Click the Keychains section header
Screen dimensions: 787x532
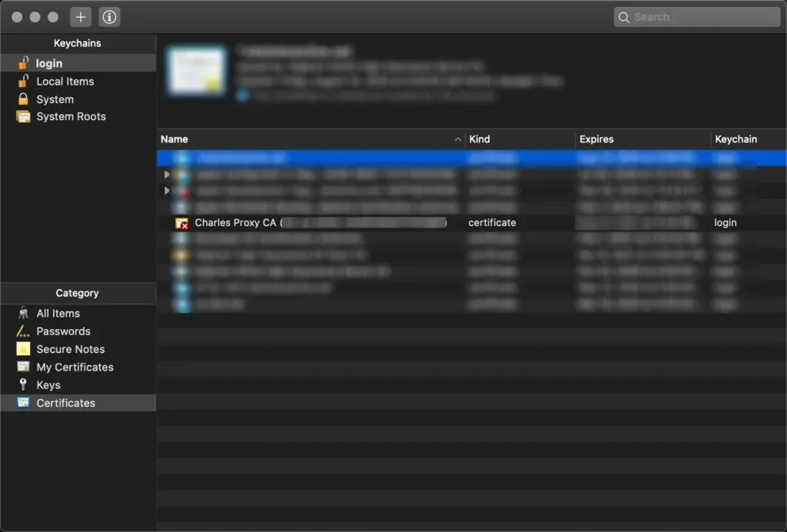coord(78,43)
